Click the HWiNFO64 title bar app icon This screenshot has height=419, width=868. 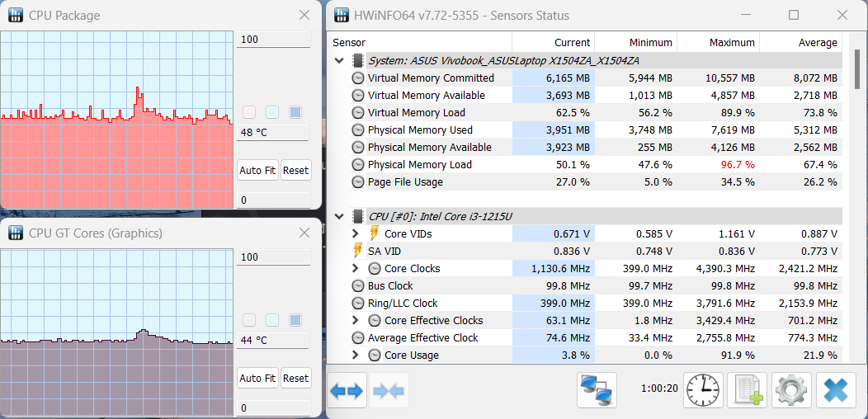pos(342,15)
